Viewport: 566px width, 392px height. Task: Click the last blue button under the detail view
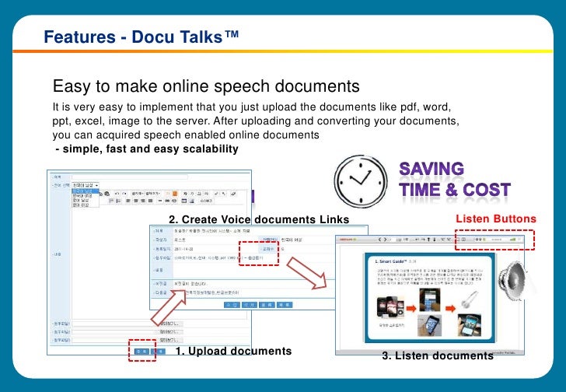point(285,305)
